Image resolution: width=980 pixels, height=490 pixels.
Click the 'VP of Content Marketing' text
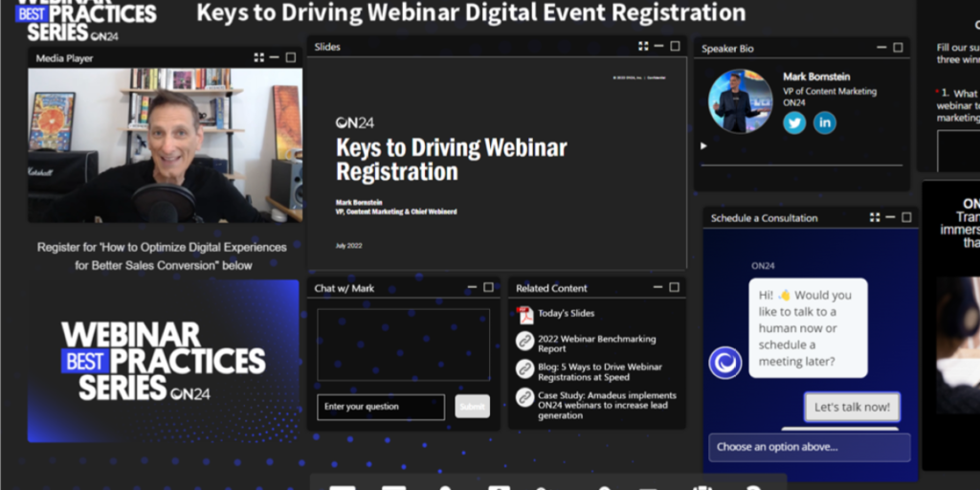[x=830, y=91]
